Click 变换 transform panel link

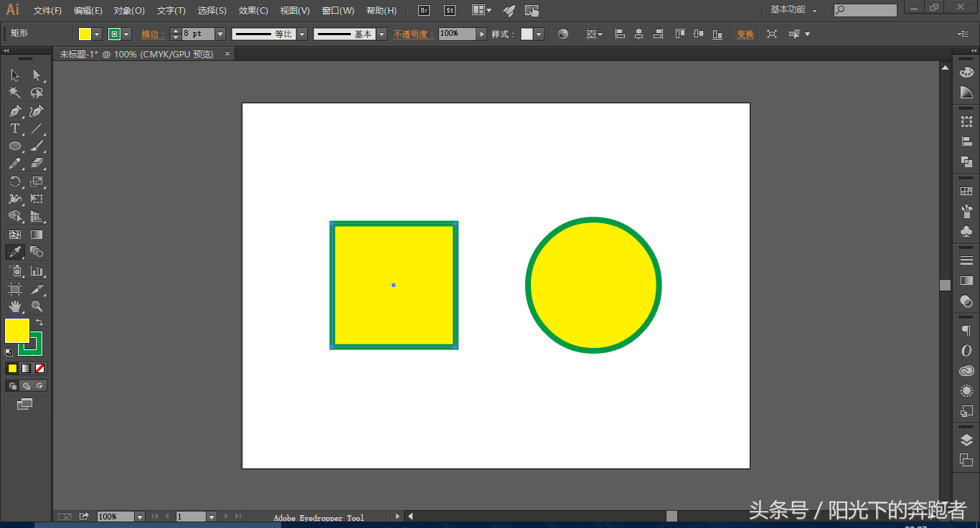tap(745, 34)
